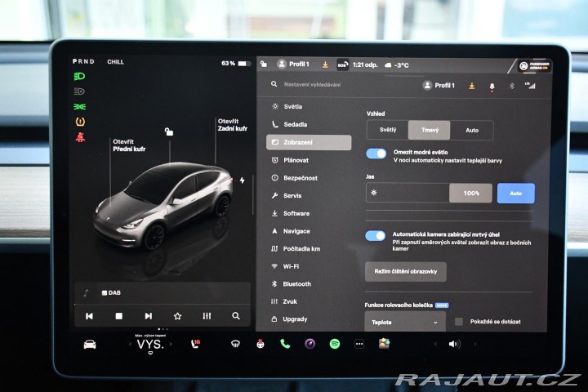Tap the Bluetooth icon in settings header

click(511, 86)
